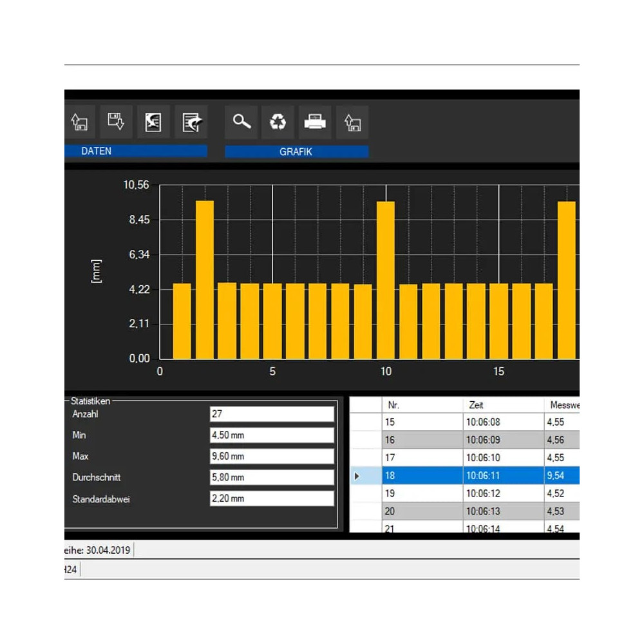Click the time cell 10:06:13
Screen dimensions: 644x644
504,511
